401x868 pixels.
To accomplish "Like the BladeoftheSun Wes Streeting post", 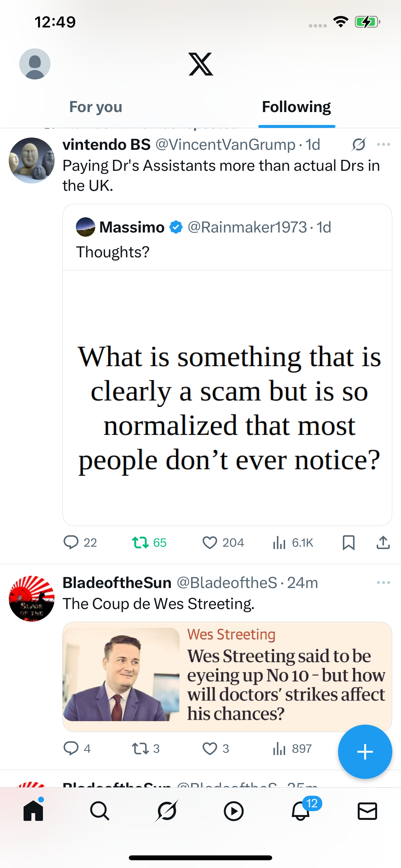I will [x=210, y=749].
